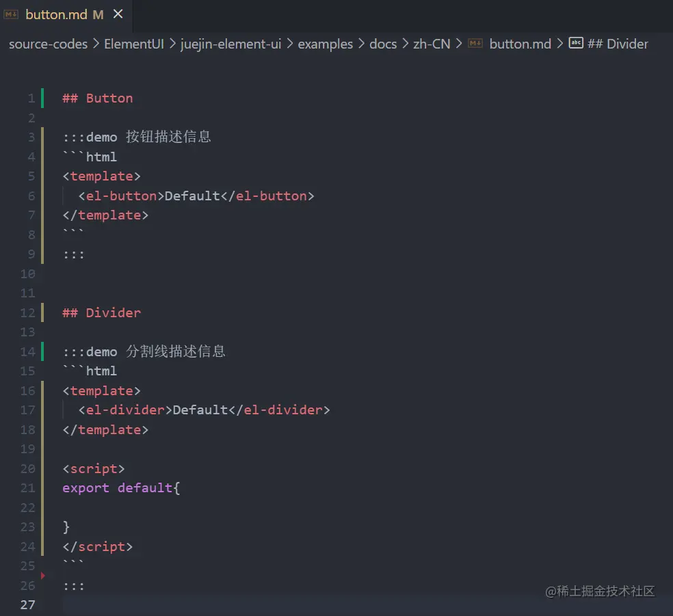Click '<template>' on line 5
The width and height of the screenshot is (673, 616).
(101, 176)
